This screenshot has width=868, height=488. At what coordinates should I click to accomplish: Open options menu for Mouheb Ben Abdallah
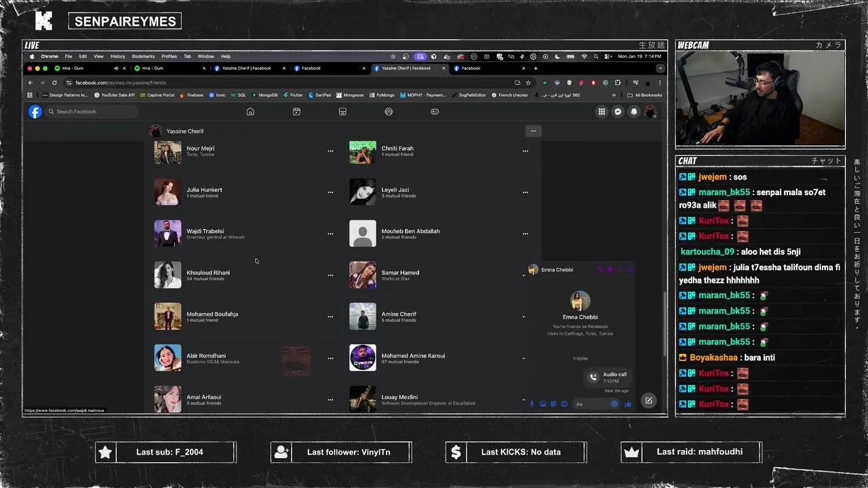[525, 234]
